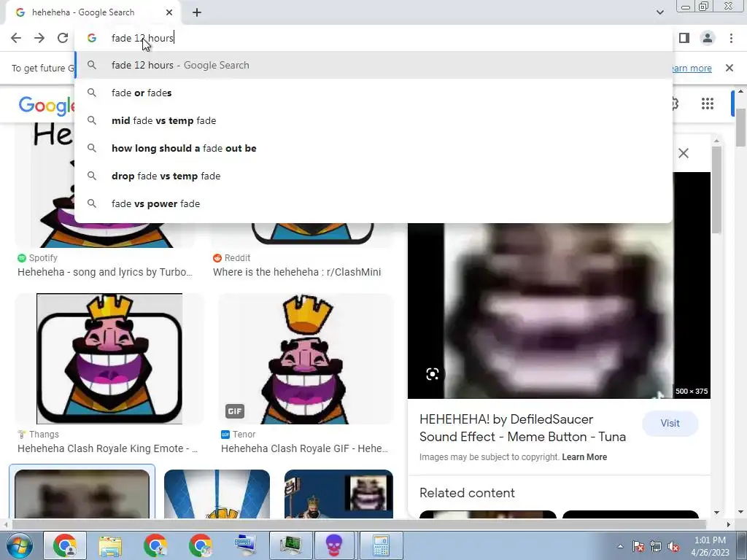Viewport: 747px width, 560px height.
Task: Open Chrome's three-dot menu
Action: point(731,38)
